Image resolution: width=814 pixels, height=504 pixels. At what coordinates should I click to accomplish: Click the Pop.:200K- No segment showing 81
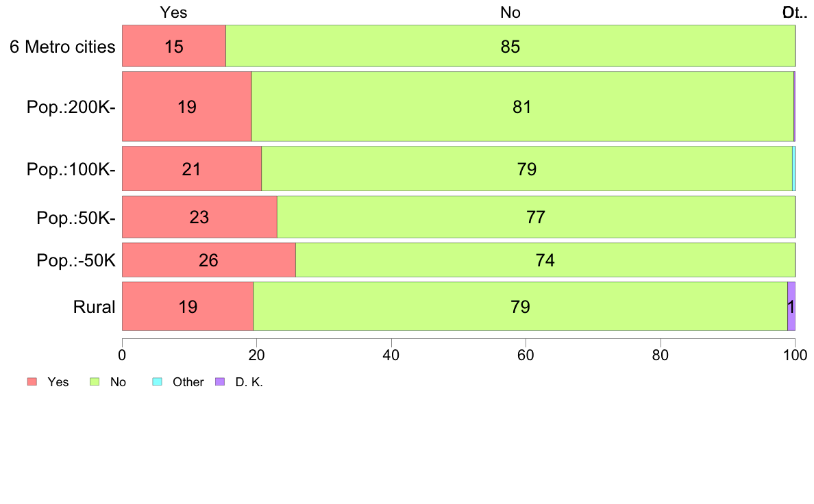(522, 106)
